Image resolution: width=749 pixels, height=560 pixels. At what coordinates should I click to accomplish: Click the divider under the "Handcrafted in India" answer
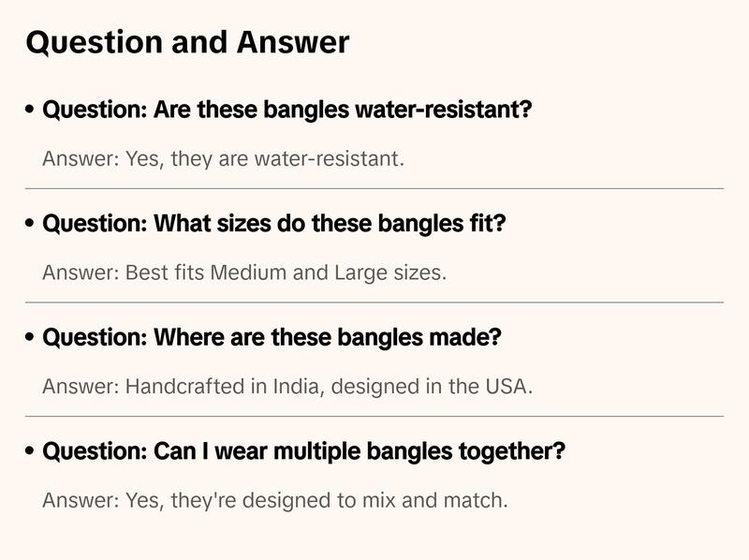[374, 416]
